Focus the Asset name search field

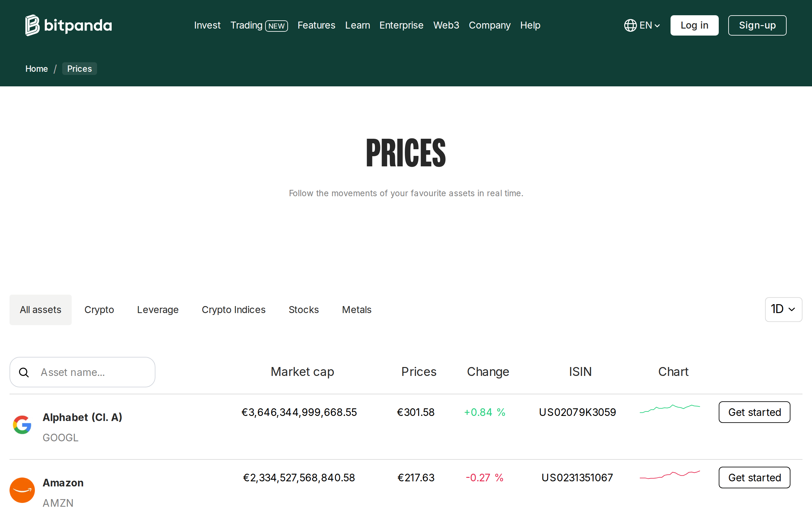(82, 372)
